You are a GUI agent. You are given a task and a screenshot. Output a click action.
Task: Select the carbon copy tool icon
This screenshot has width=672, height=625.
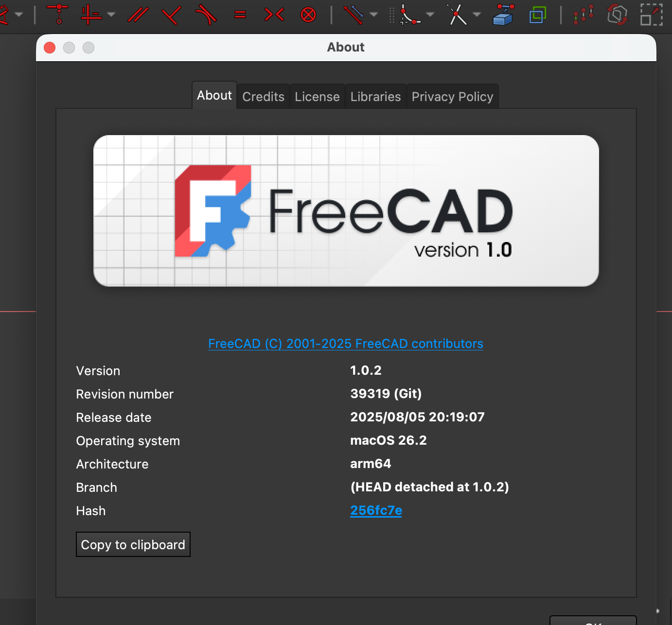pyautogui.click(x=537, y=15)
